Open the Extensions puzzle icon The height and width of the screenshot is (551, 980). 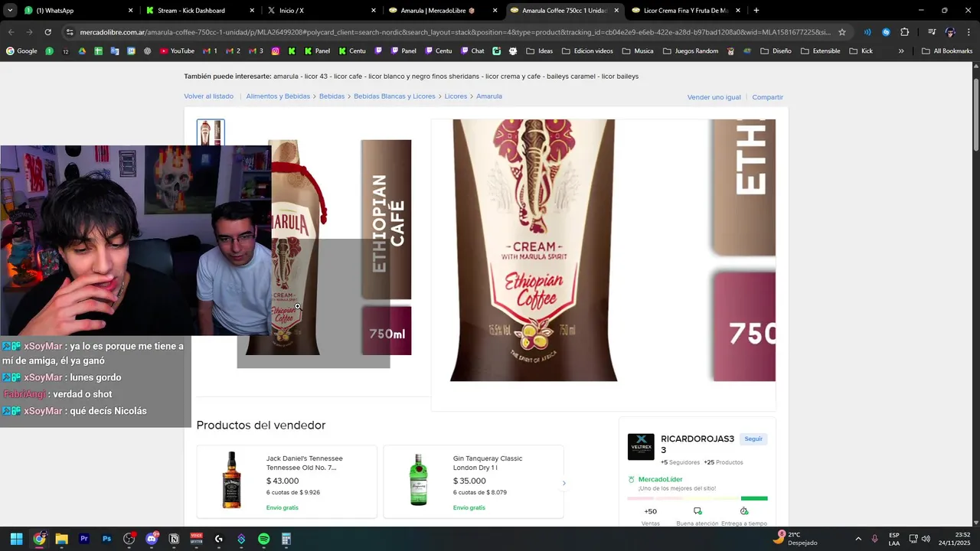pyautogui.click(x=904, y=32)
